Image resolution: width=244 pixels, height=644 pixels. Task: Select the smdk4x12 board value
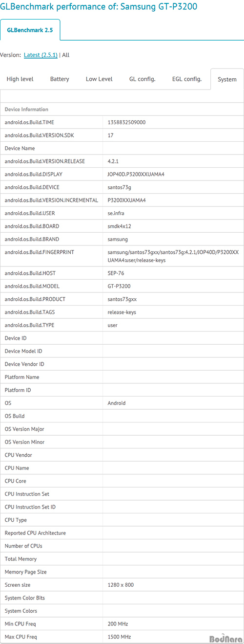pyautogui.click(x=119, y=226)
